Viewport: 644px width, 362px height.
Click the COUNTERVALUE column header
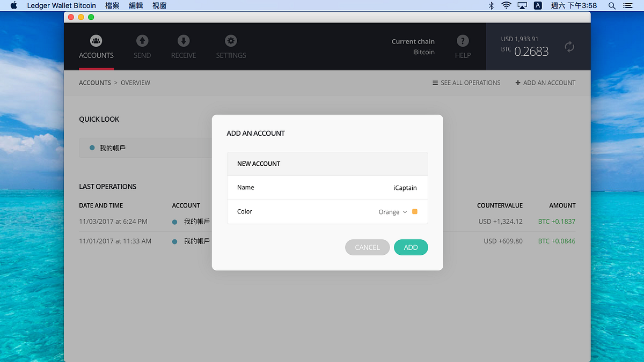pos(500,205)
